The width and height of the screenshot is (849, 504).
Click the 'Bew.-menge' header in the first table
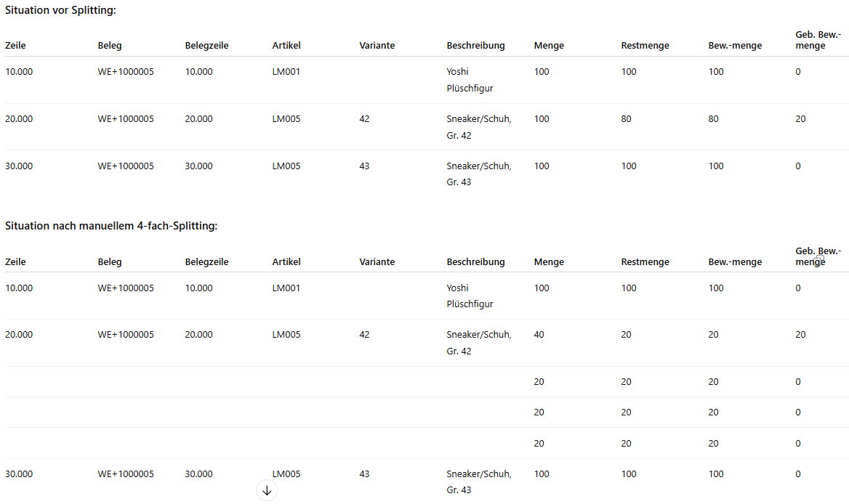[x=735, y=46]
